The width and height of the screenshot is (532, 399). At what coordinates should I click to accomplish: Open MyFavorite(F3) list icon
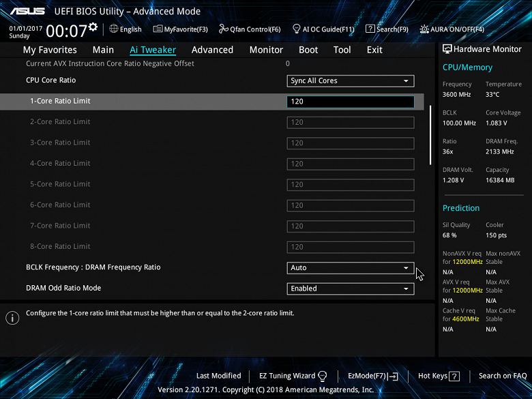[x=158, y=29]
